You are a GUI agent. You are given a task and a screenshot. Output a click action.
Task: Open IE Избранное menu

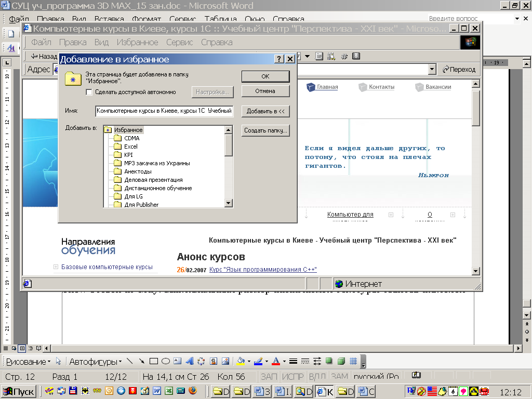(137, 43)
